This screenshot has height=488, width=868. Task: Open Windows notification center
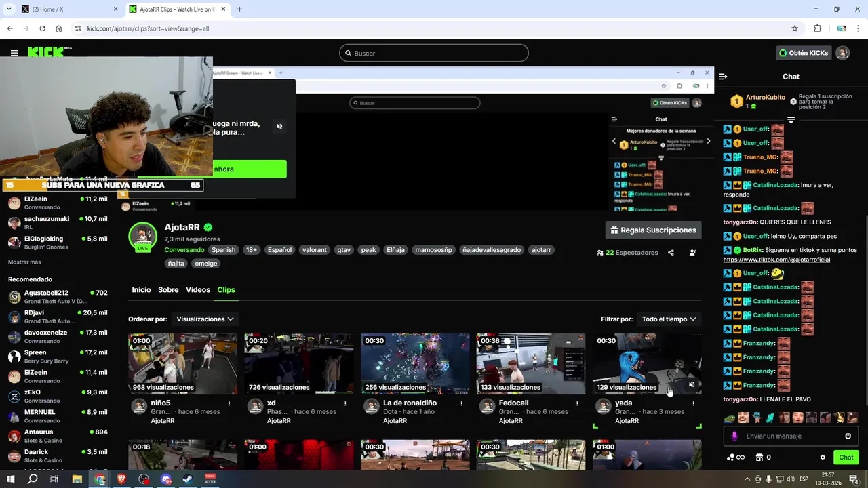tap(854, 479)
